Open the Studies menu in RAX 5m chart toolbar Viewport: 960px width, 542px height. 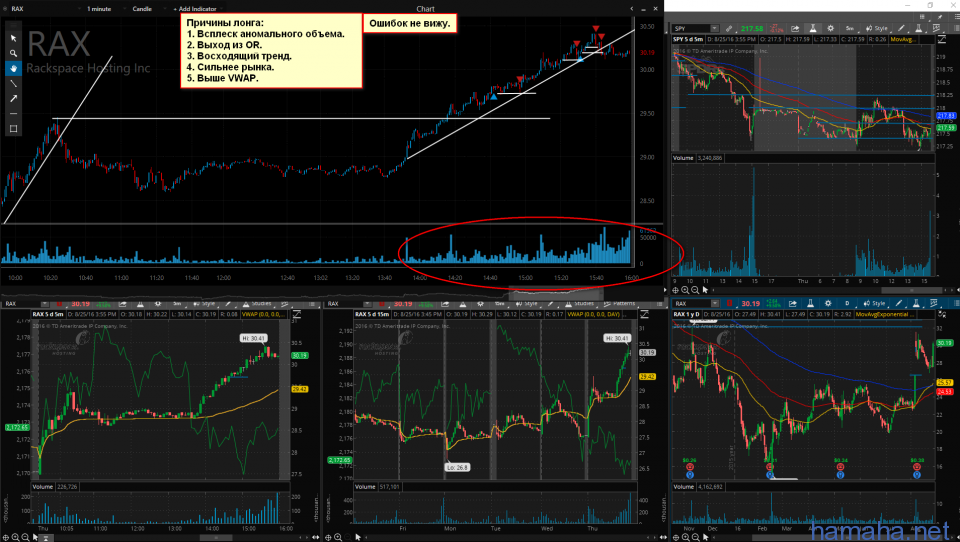click(x=258, y=304)
